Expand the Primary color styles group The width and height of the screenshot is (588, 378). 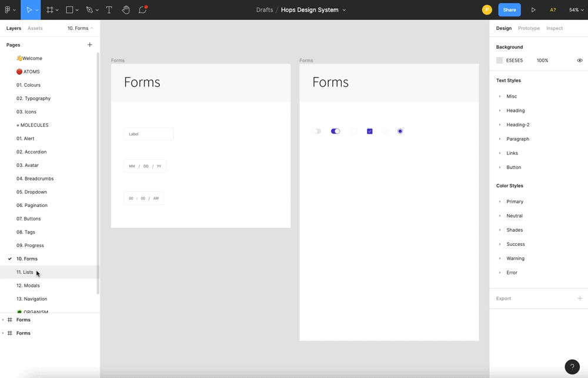500,202
